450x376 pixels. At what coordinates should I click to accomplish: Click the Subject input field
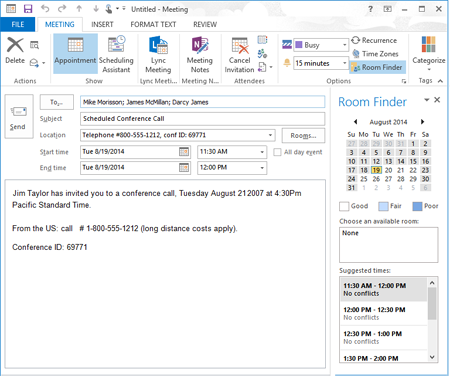pyautogui.click(x=203, y=119)
